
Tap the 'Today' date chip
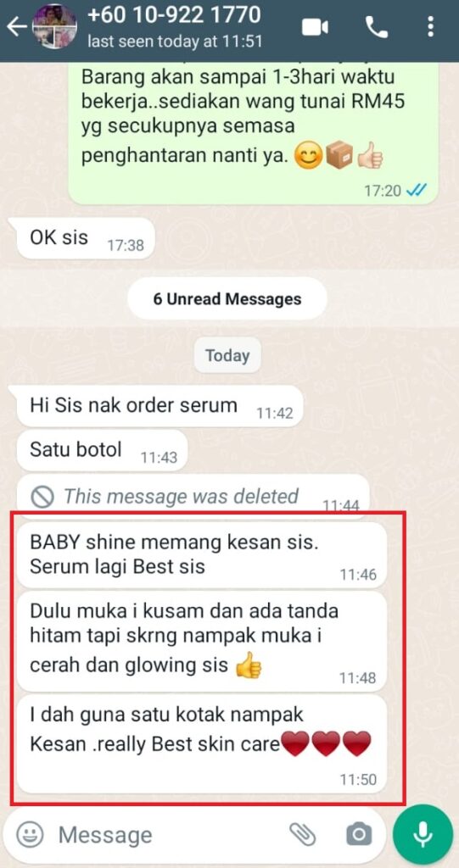coord(227,355)
